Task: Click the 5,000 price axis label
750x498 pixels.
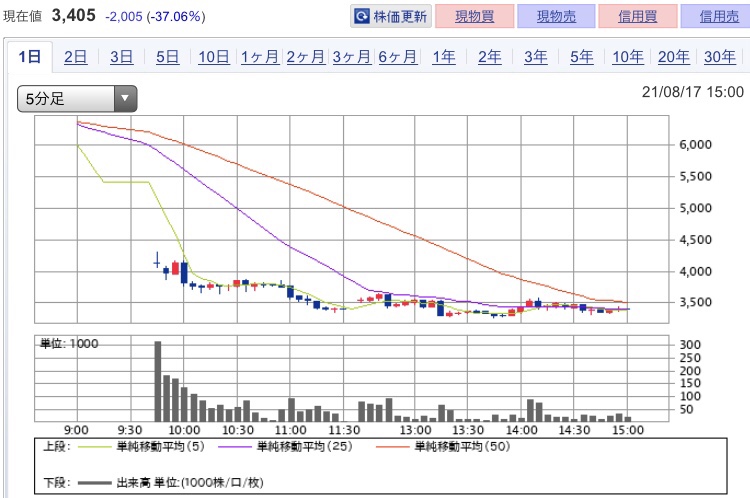Action: click(695, 208)
